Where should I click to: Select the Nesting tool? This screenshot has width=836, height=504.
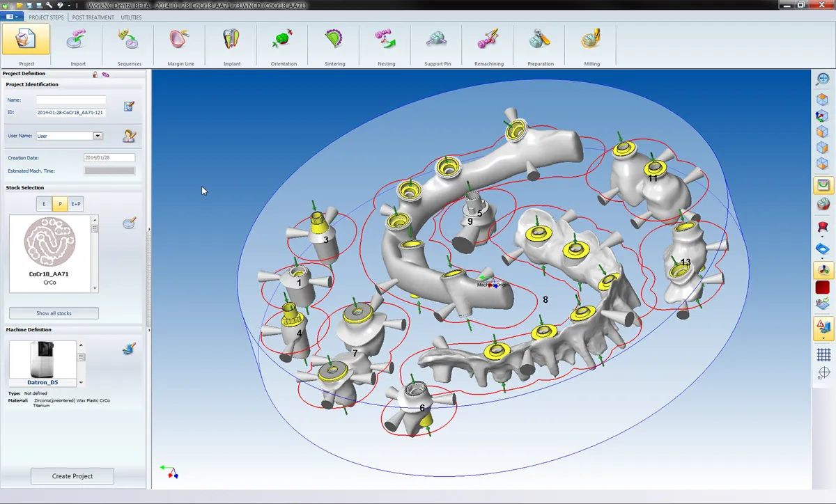386,40
